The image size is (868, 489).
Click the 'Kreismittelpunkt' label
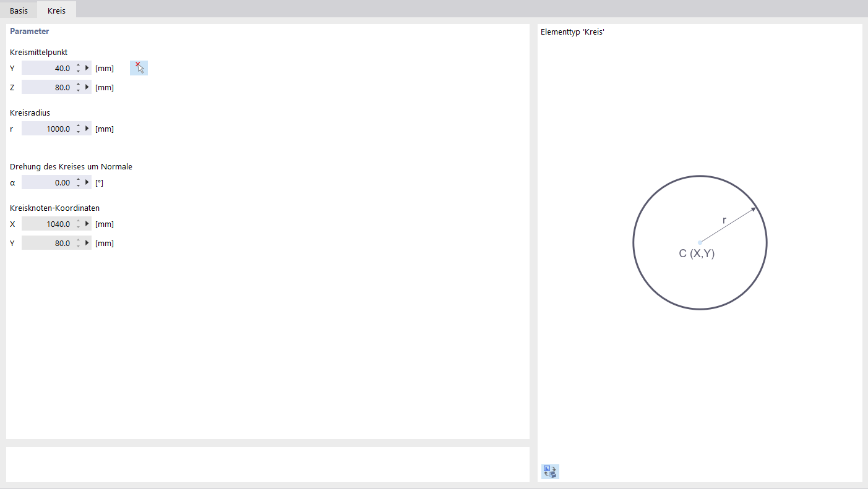coord(38,52)
